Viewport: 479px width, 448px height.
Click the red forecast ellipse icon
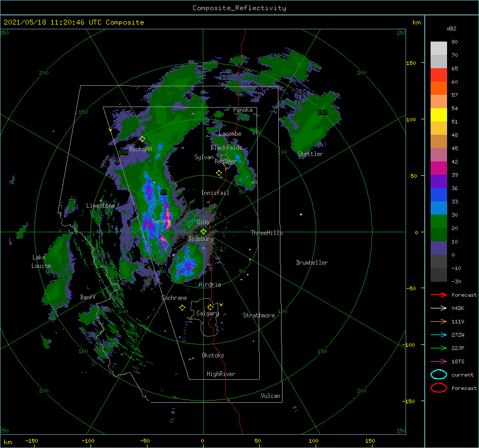[x=439, y=388]
